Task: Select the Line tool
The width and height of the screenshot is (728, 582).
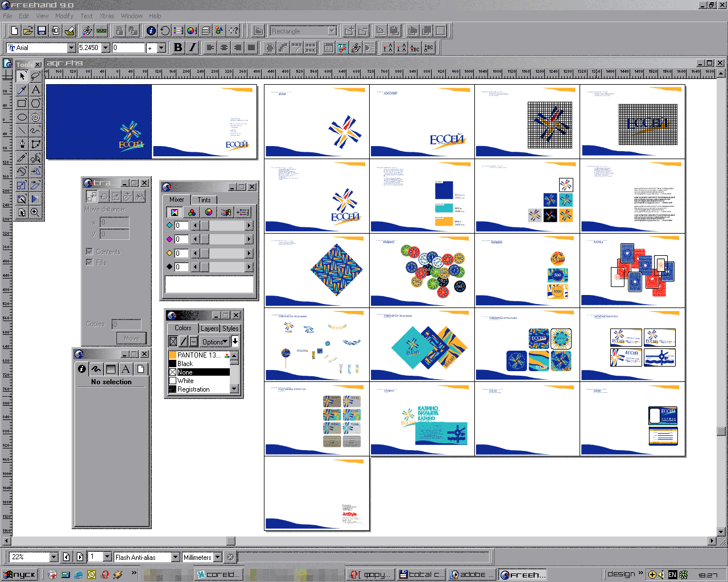Action: (x=22, y=131)
